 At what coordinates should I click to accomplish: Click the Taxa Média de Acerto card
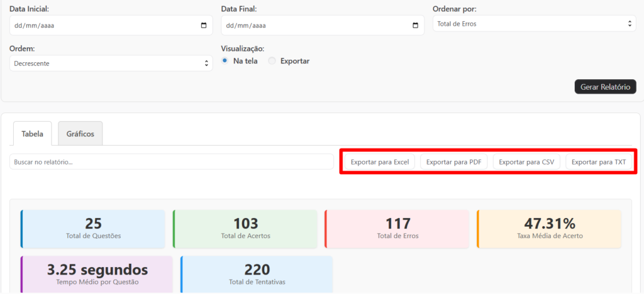coord(549,228)
